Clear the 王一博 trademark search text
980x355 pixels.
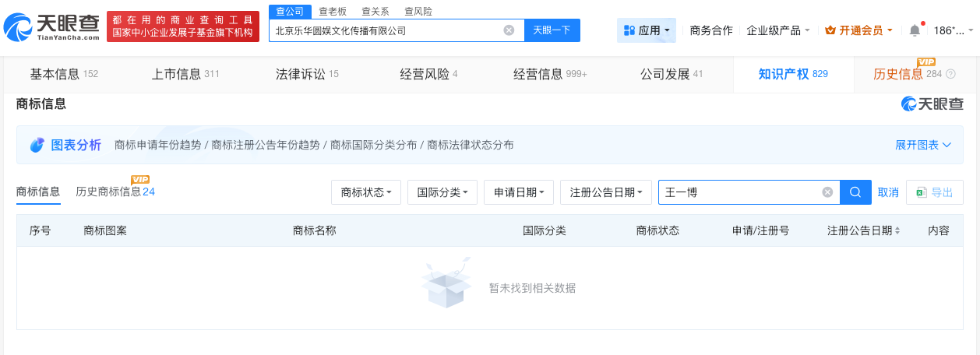coord(827,192)
